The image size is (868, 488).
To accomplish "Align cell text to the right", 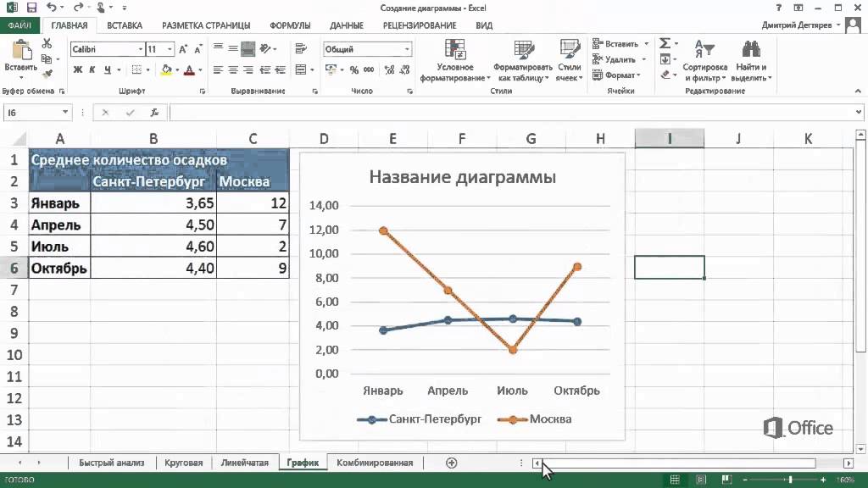I will coord(248,69).
